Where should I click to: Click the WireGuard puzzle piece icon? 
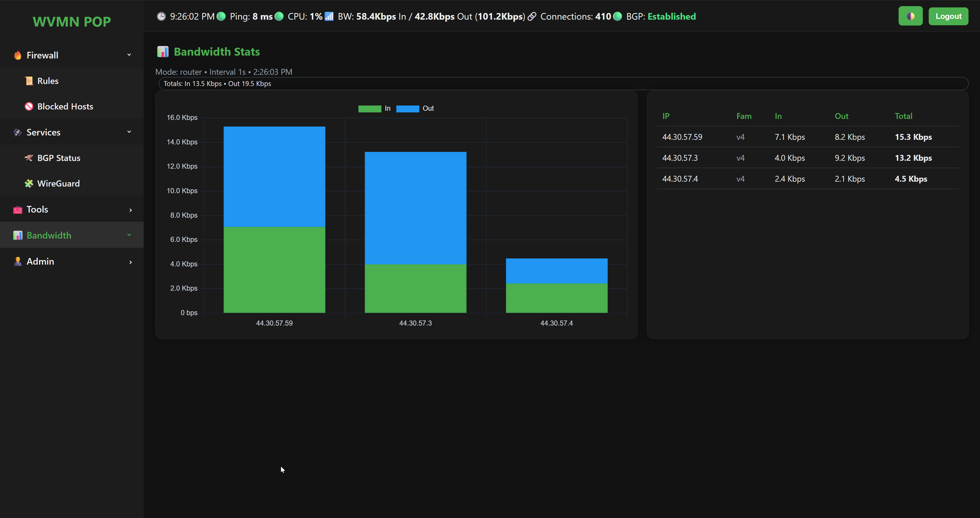coord(29,184)
